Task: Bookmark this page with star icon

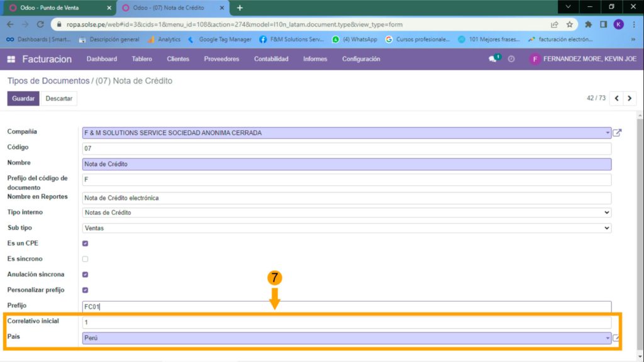Action: 569,25
